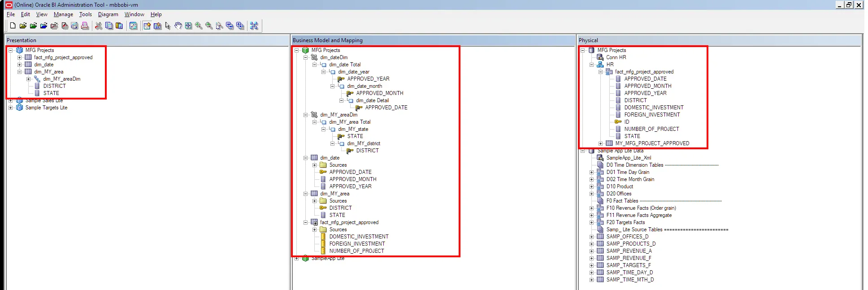Image resolution: width=868 pixels, height=290 pixels.
Task: Select DOMESTIC_INVESTMENT measure in Business Model
Action: [x=359, y=237]
